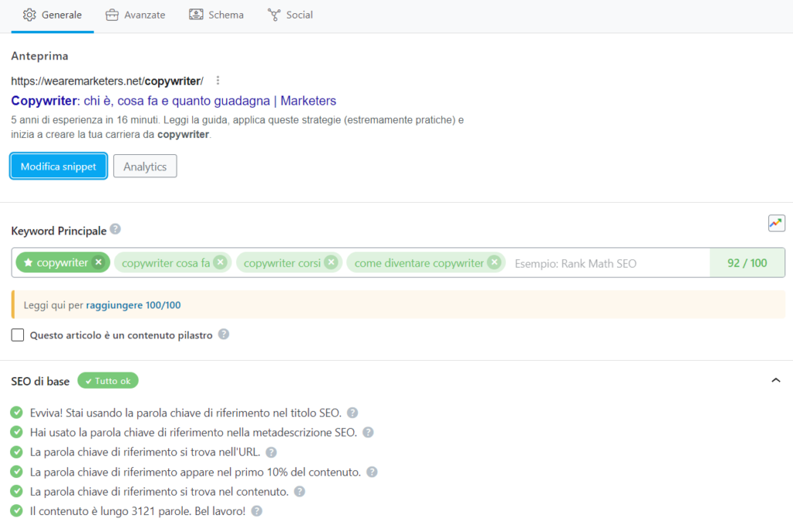793x532 pixels.
Task: Click the help icon next to pillar content label
Action: [x=224, y=335]
